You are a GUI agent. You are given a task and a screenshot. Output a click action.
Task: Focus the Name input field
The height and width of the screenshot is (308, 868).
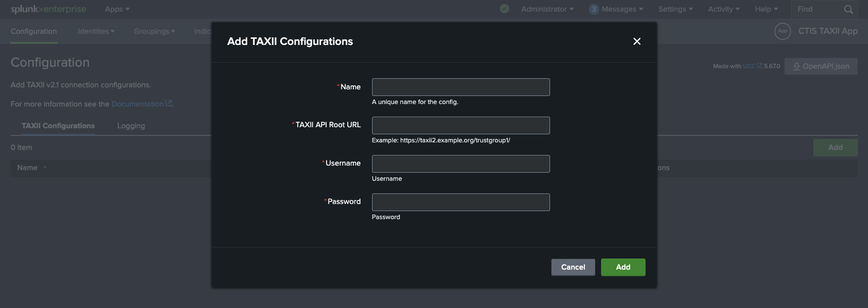[x=461, y=87]
